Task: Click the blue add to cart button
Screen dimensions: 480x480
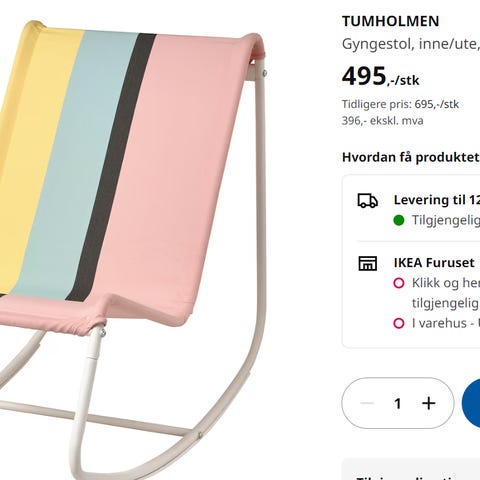Action: pos(471,403)
